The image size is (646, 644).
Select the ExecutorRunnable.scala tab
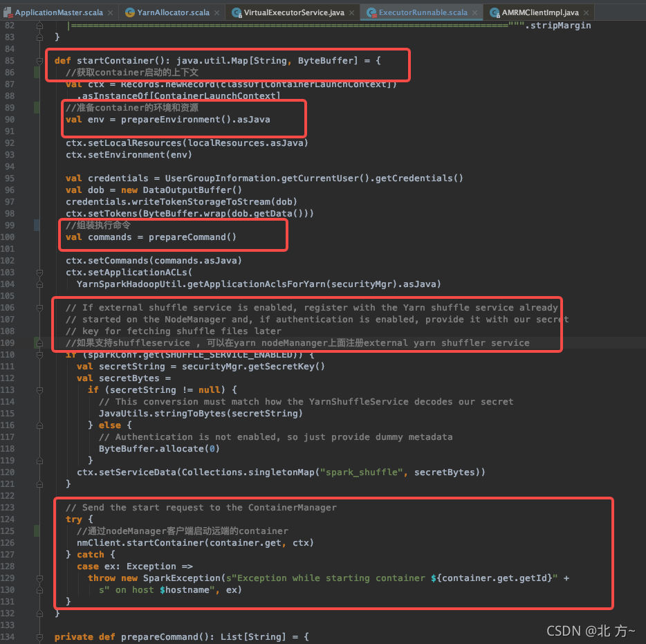423,12
